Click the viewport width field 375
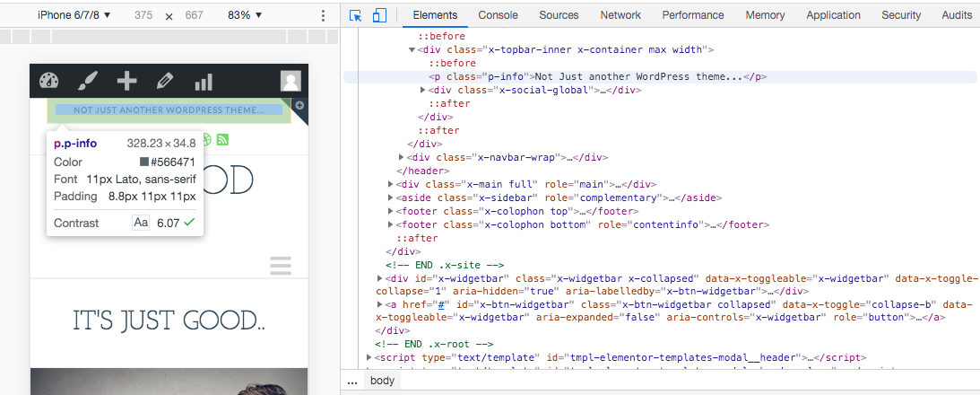 (x=143, y=15)
